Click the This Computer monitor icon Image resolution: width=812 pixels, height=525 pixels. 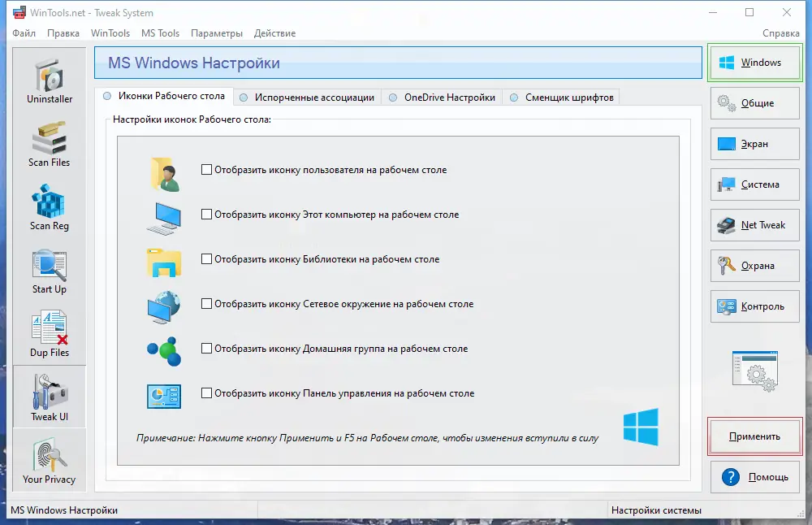pyautogui.click(x=164, y=219)
